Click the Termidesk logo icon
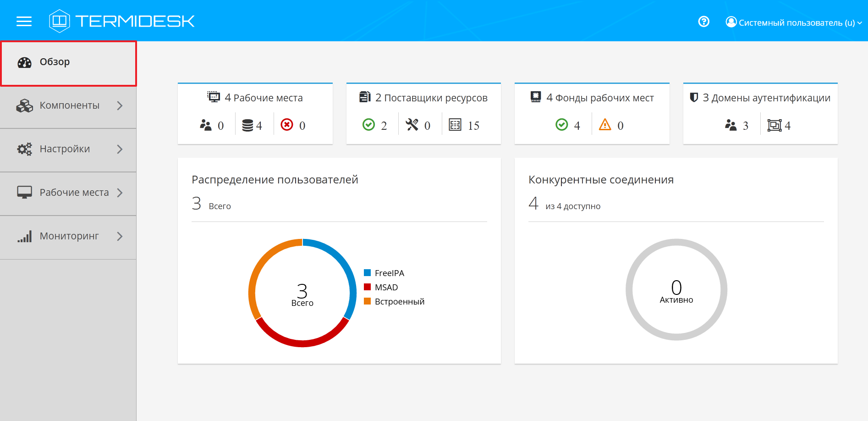 point(60,21)
